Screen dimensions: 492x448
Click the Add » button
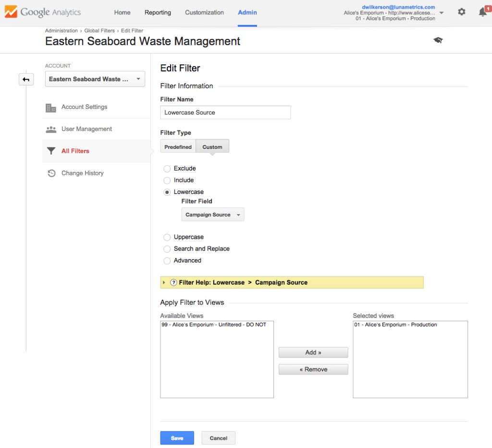click(x=313, y=352)
